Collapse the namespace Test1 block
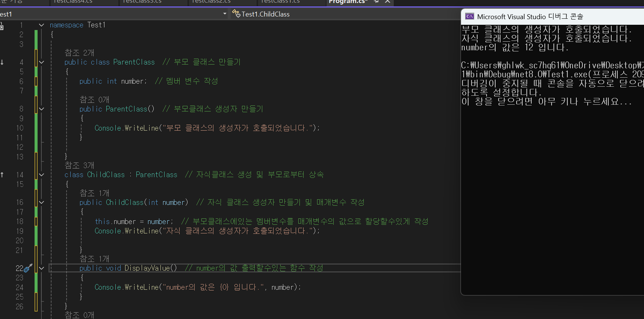The image size is (644, 319). pyautogui.click(x=41, y=25)
